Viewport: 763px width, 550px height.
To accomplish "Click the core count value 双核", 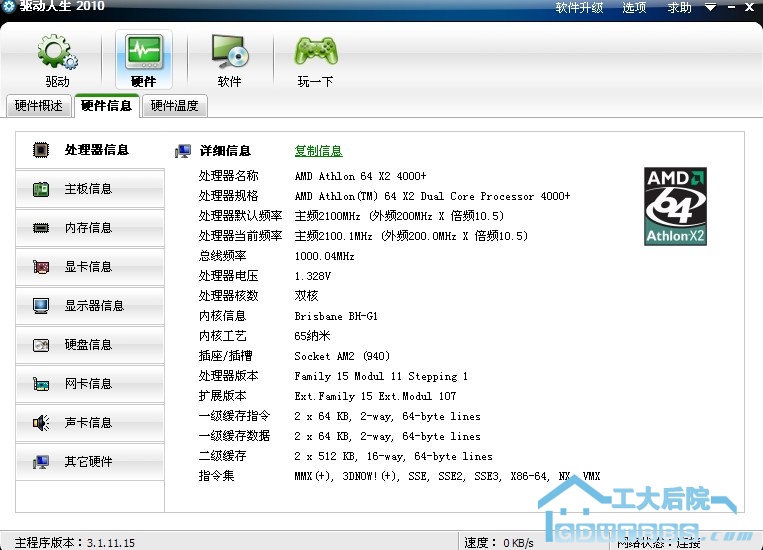I will tap(306, 296).
